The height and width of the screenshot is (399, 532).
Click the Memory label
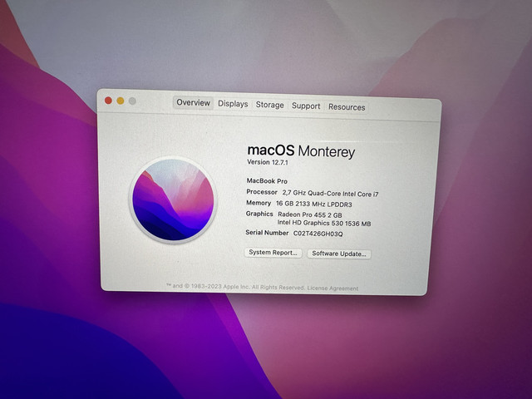pos(259,203)
